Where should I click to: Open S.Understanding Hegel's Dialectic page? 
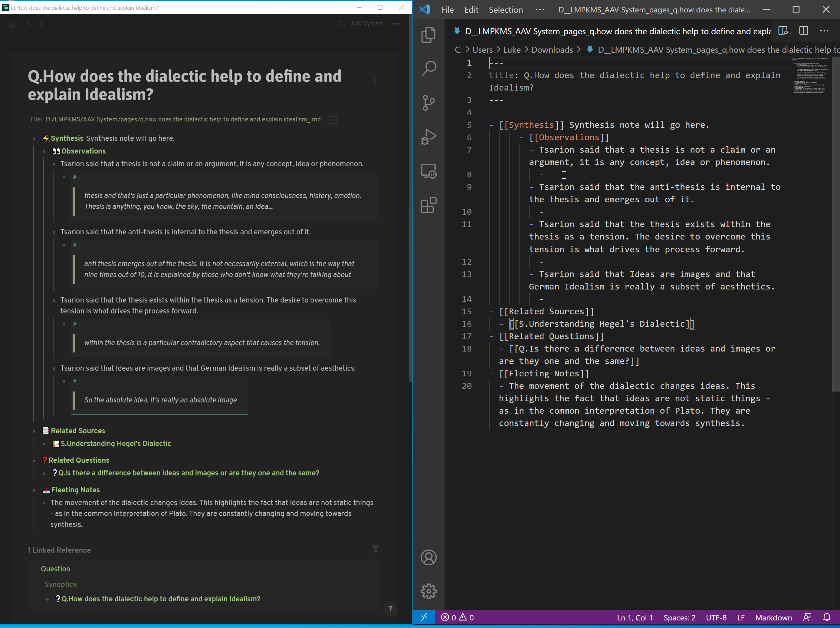116,443
